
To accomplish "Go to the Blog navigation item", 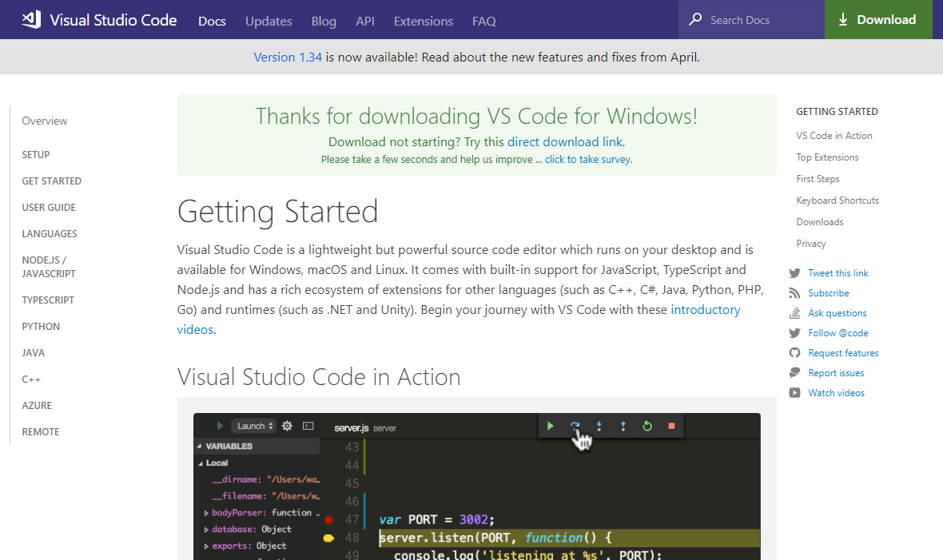I will pos(324,21).
